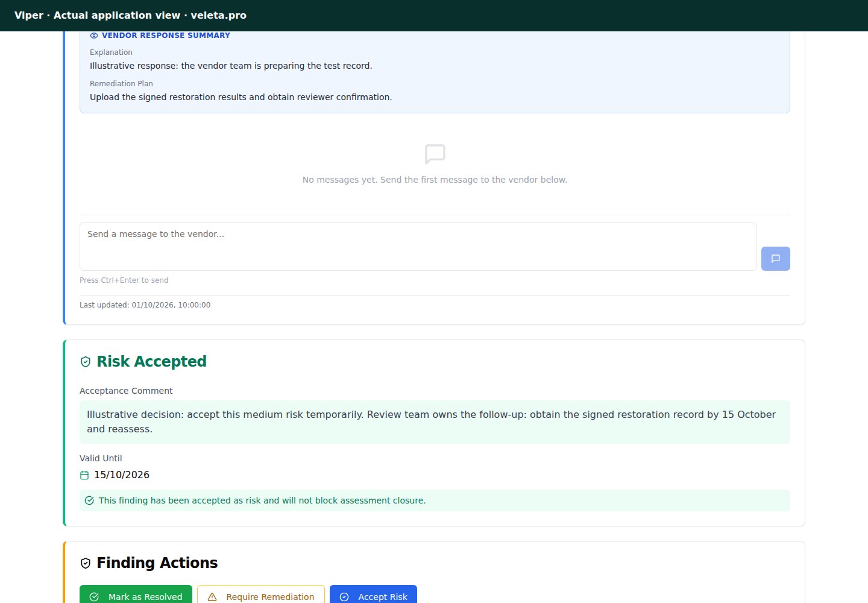The height and width of the screenshot is (603, 868).
Task: Click the 'No messages yet' placeholder text
Action: (x=435, y=180)
